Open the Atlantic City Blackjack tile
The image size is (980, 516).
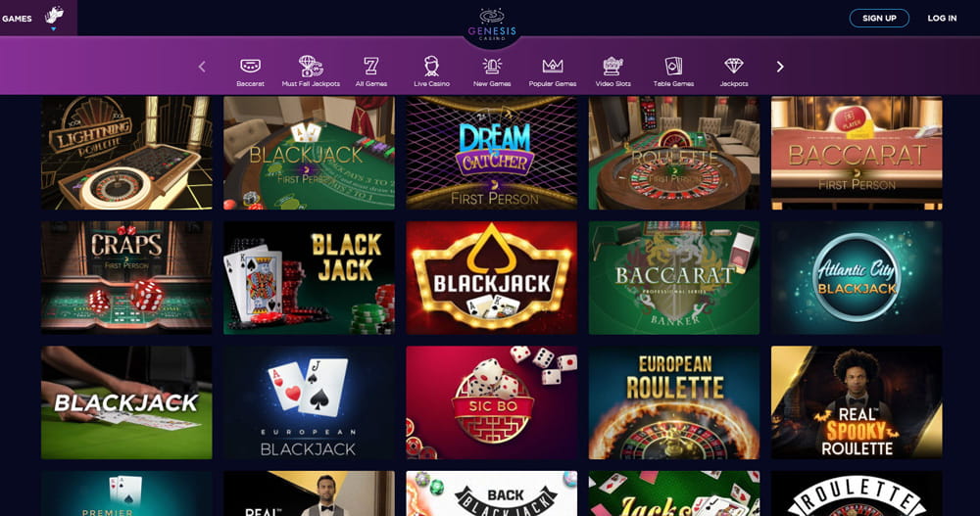(857, 277)
